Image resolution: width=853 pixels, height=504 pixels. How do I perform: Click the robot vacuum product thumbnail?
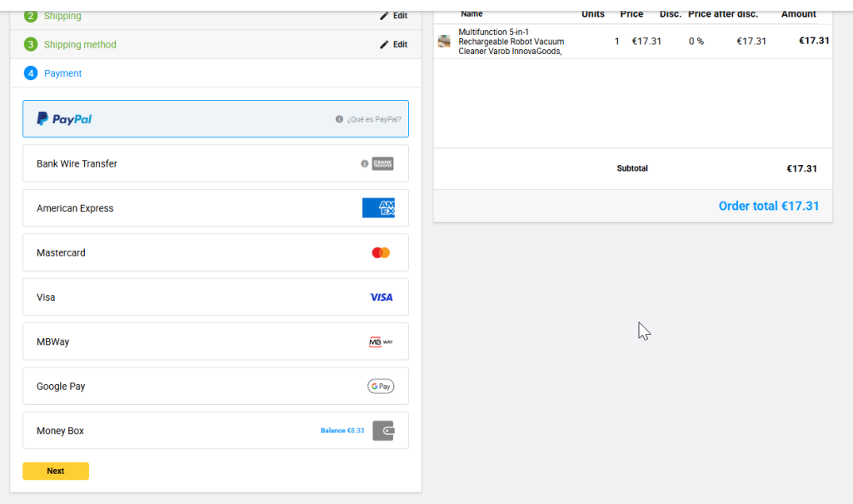click(444, 41)
